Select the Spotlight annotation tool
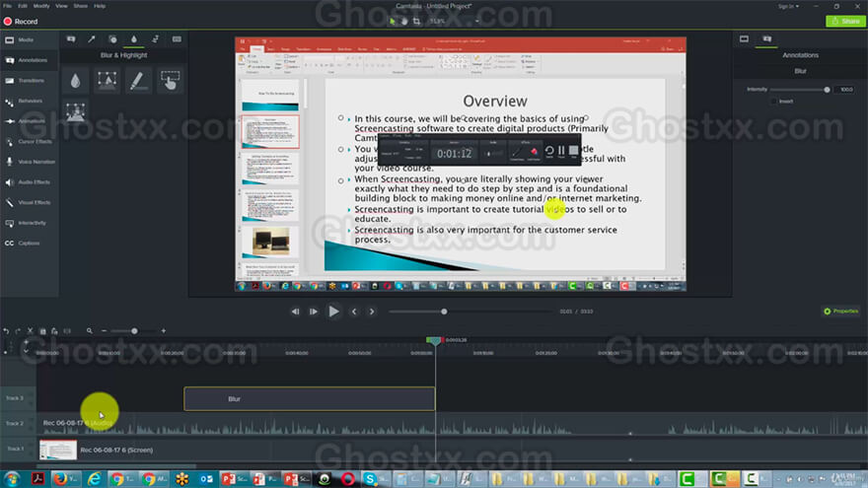The height and width of the screenshot is (488, 868). click(x=108, y=81)
